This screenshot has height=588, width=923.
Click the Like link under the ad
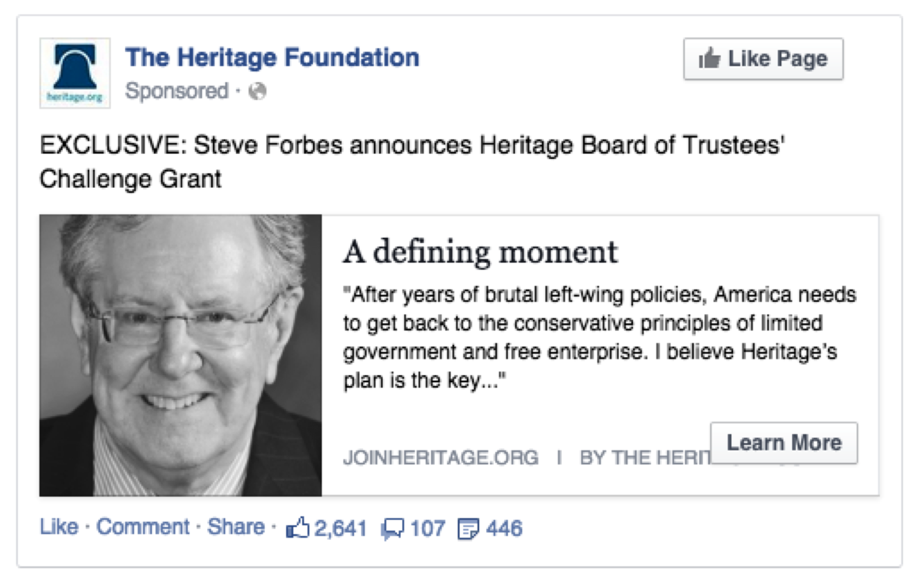point(59,527)
